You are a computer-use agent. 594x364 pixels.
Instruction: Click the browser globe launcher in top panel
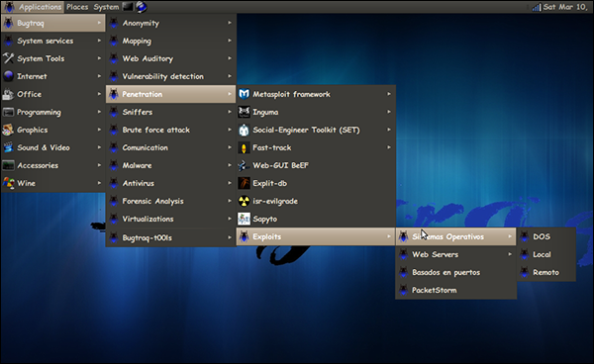(x=142, y=7)
